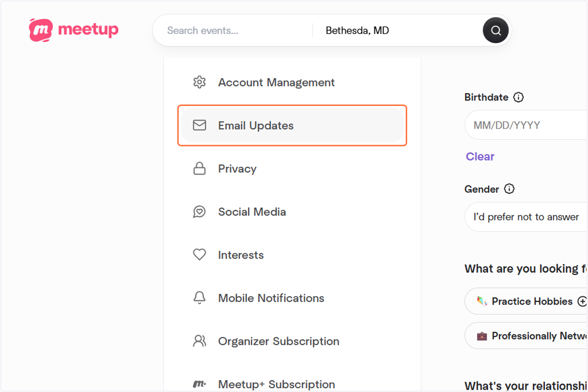Click the Birthdate label text
Screen dimensions: 588x392
click(486, 97)
